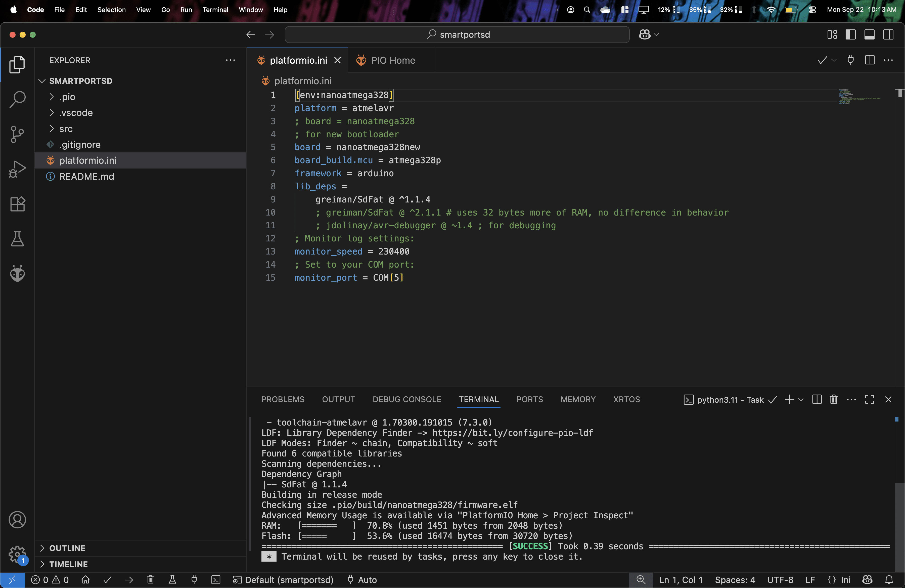Open Run and Debug view icon

point(17,169)
